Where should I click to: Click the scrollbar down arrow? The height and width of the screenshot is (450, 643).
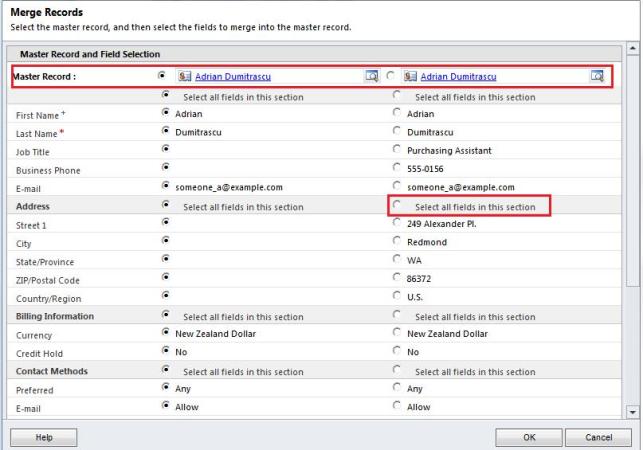point(632,412)
